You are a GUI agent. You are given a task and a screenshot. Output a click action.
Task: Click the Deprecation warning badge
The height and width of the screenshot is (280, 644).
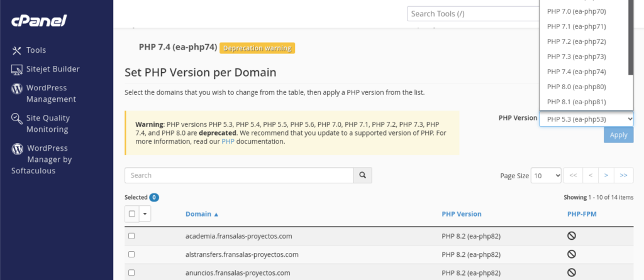click(x=257, y=48)
